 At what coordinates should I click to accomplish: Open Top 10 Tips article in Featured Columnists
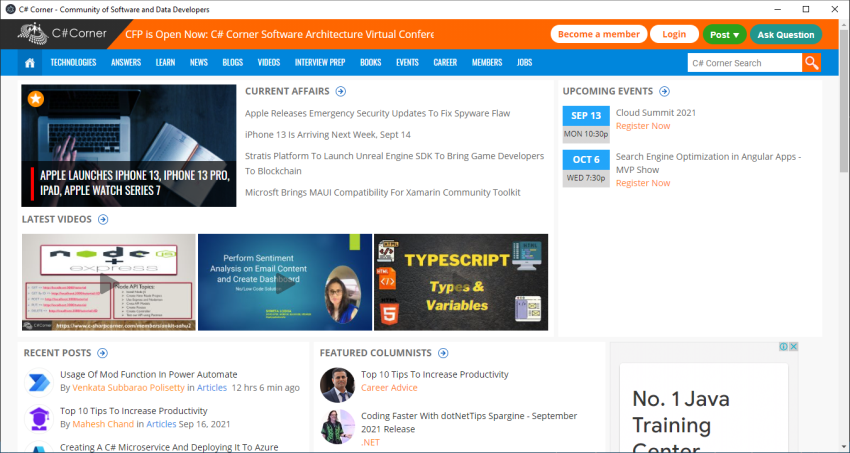tap(435, 374)
